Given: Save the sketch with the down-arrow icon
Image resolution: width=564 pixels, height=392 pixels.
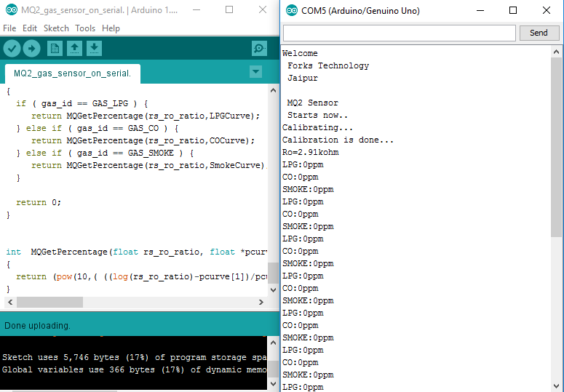Looking at the screenshot, I should [x=94, y=49].
